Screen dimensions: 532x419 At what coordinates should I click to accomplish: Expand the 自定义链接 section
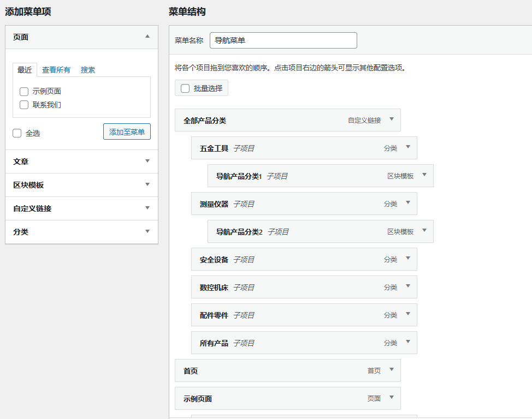[147, 208]
